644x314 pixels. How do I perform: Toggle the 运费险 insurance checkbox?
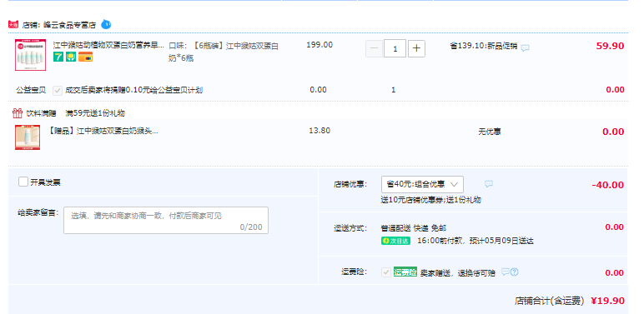point(386,272)
